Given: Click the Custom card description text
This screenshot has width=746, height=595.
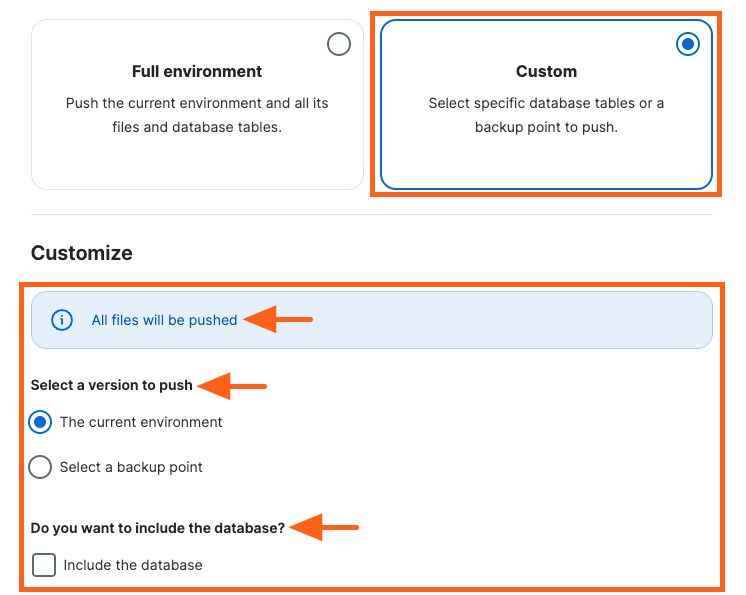Looking at the screenshot, I should coord(546,115).
